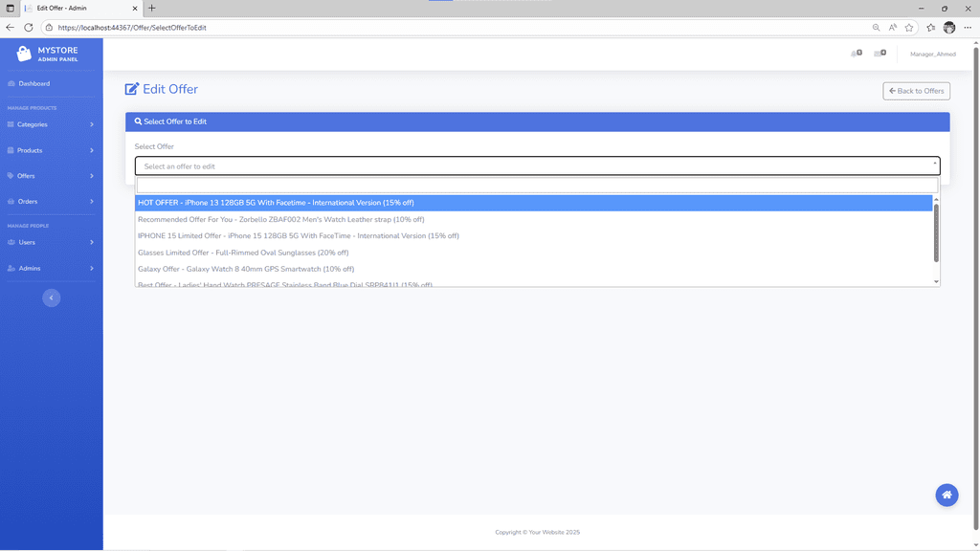Expand the Products menu chevron
The width and height of the screenshot is (980, 551).
click(91, 150)
